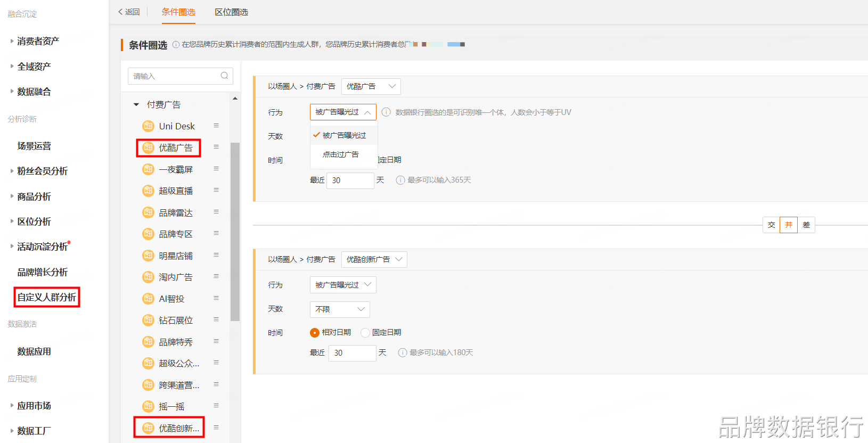Click the 品牌特秀 channel icon

point(149,342)
